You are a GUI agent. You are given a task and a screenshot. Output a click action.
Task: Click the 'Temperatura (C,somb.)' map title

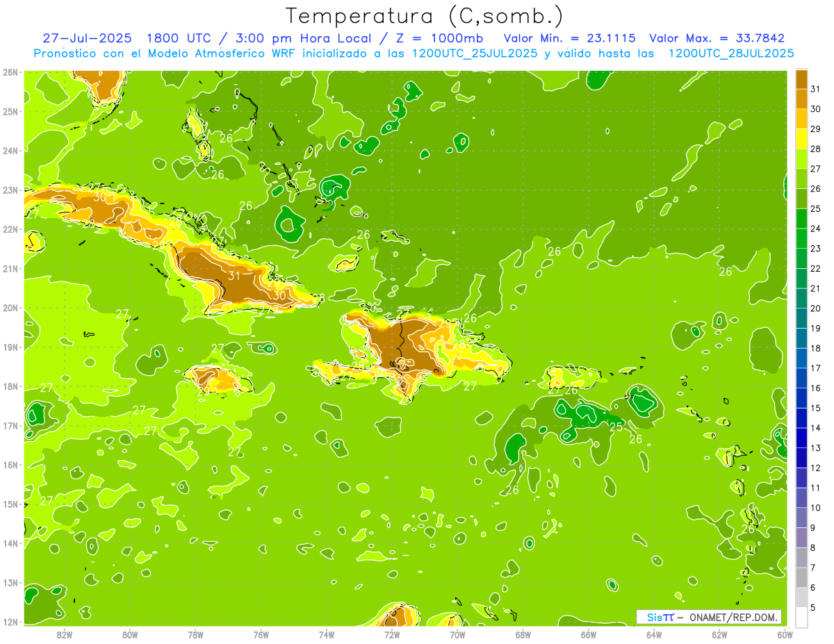pos(425,16)
